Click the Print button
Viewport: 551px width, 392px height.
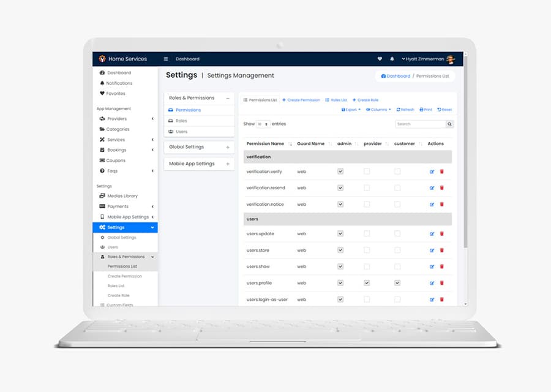pyautogui.click(x=426, y=110)
